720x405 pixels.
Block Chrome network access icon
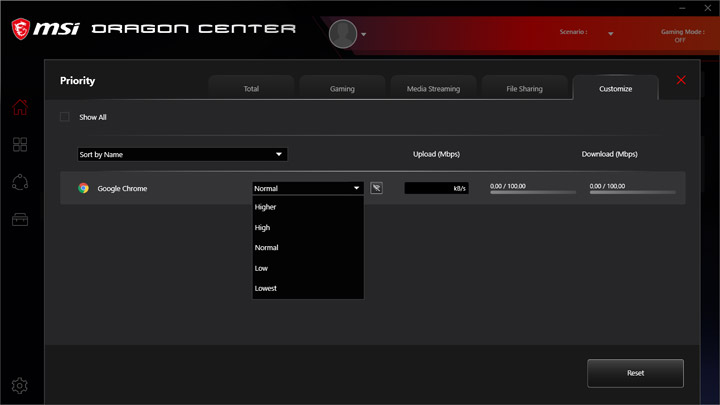(x=377, y=188)
